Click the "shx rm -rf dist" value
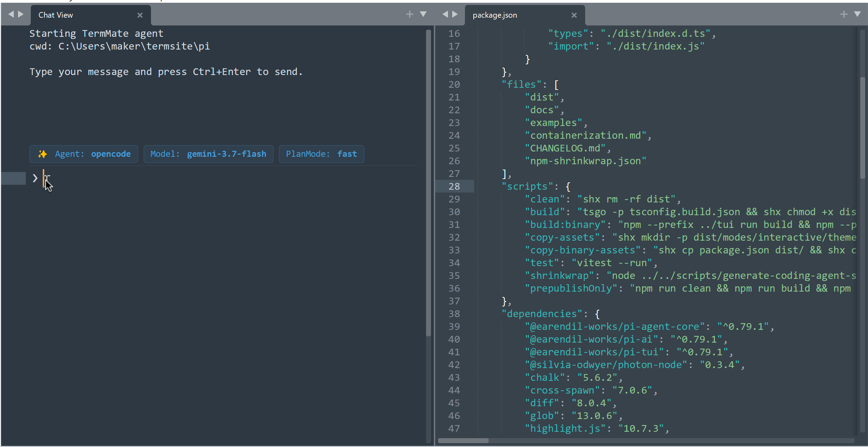This screenshot has width=868, height=447. click(x=627, y=199)
